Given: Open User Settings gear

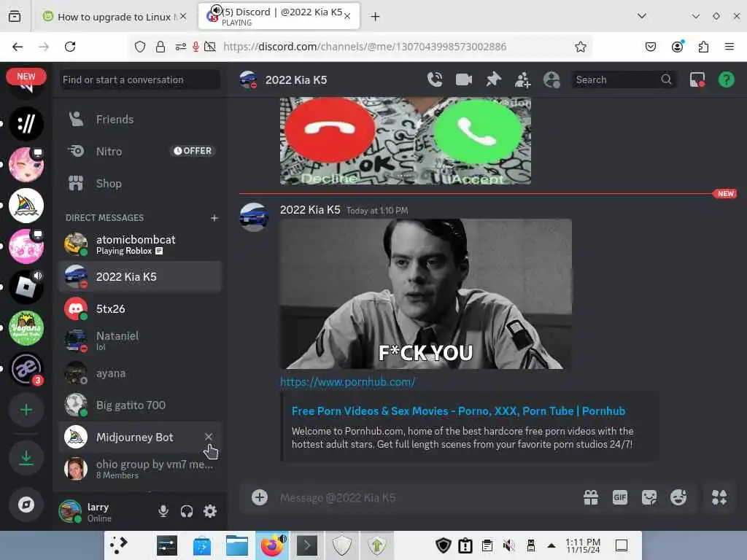Looking at the screenshot, I should 210,511.
